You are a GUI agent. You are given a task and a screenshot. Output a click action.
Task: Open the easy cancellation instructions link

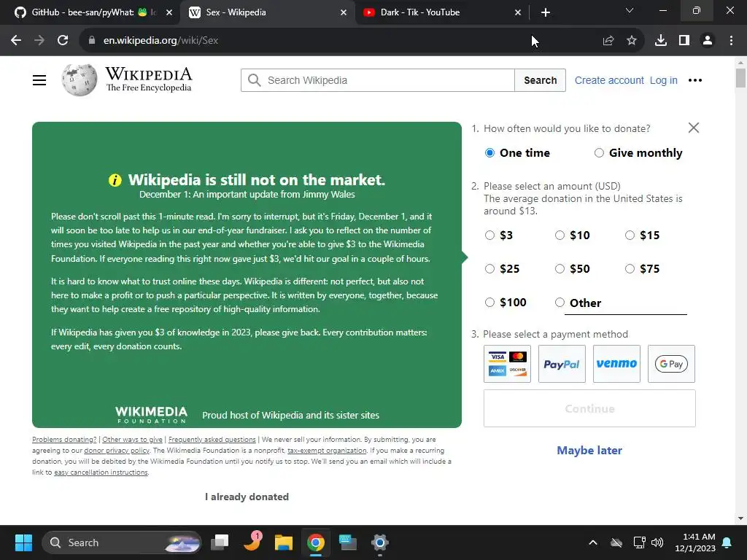[101, 472]
